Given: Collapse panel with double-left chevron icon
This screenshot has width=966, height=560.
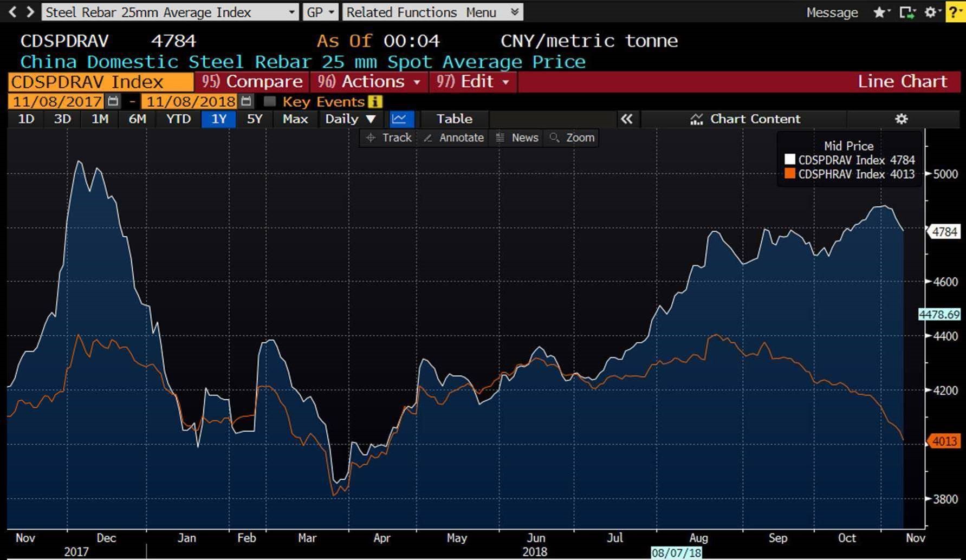Looking at the screenshot, I should (x=626, y=119).
